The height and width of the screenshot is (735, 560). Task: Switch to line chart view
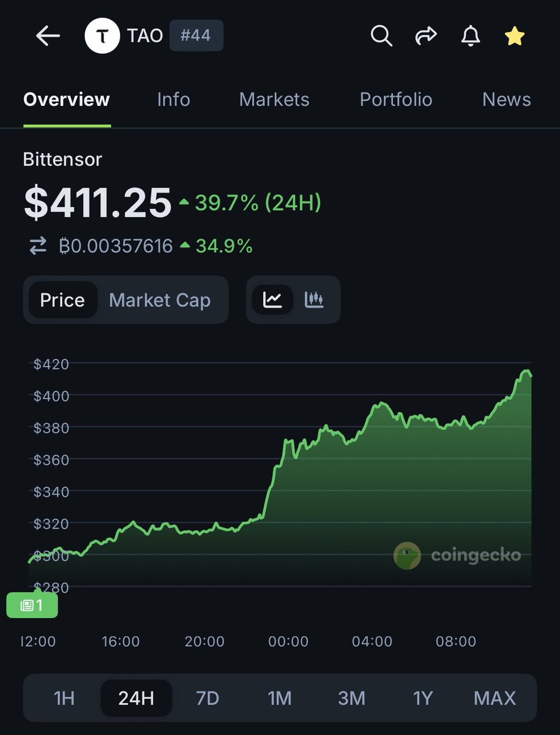[272, 300]
